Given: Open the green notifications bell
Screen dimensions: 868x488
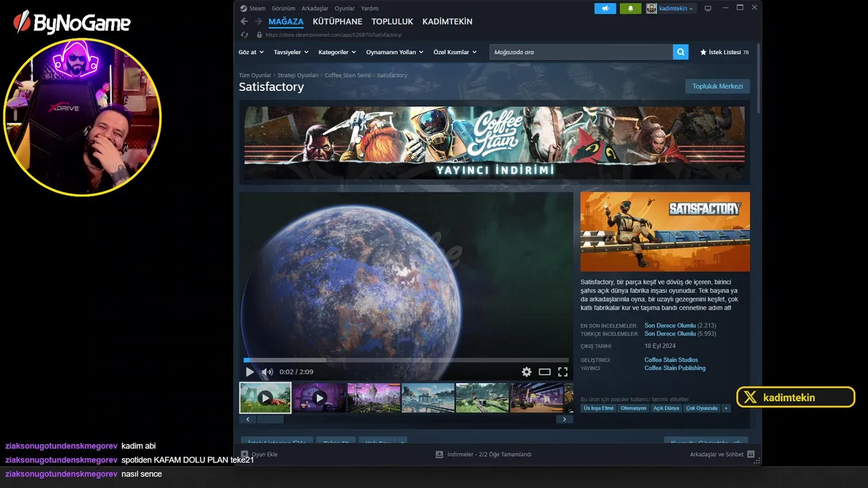Looking at the screenshot, I should tap(631, 8).
